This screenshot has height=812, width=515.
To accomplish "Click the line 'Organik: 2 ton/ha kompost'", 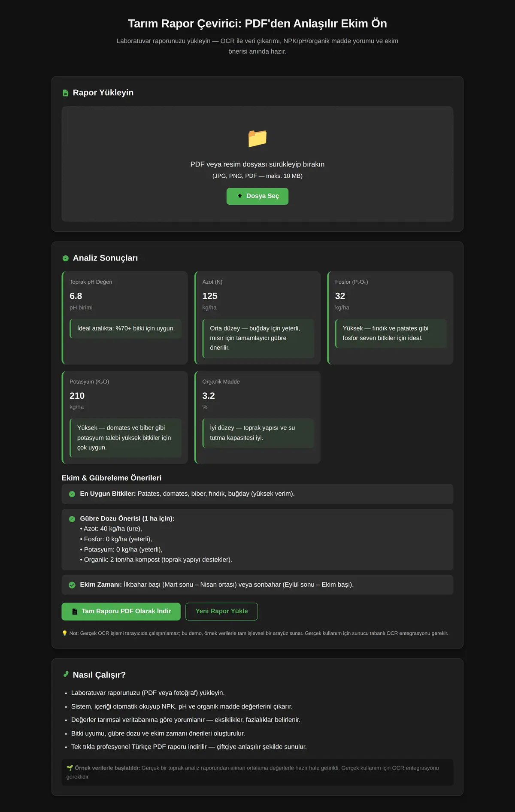I will (156, 560).
